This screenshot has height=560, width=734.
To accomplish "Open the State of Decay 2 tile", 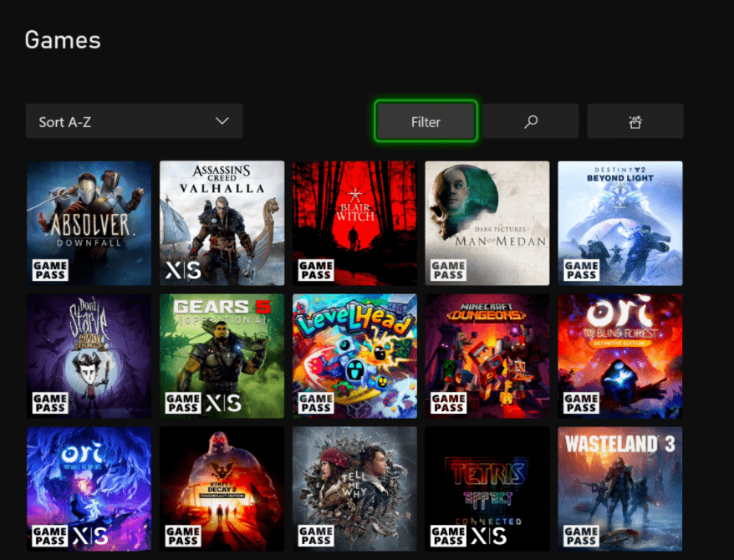I will click(x=222, y=489).
